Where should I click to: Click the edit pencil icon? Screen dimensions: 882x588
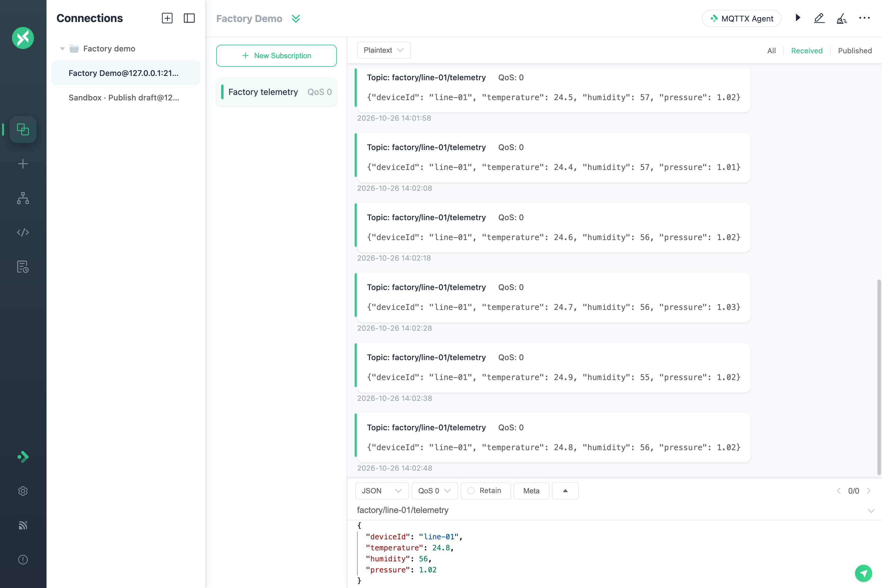coord(820,18)
